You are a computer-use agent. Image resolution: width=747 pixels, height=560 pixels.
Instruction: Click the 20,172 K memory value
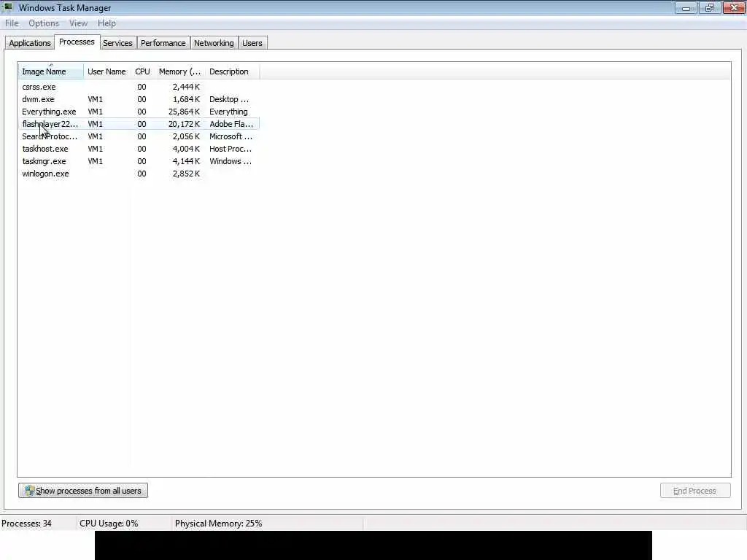(184, 124)
